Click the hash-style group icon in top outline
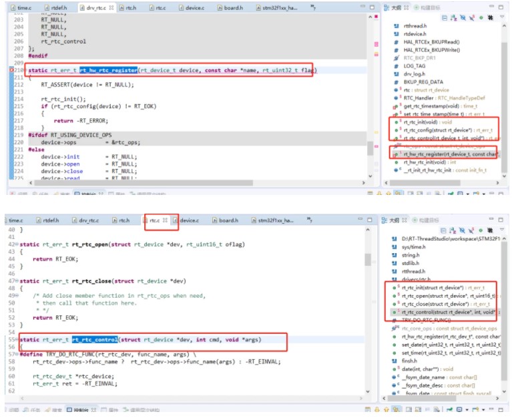 [490, 17]
